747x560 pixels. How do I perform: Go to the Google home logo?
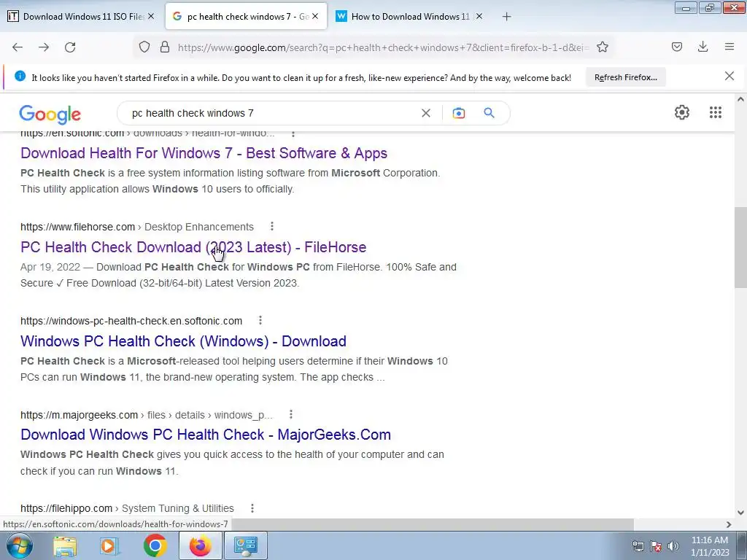coord(50,114)
